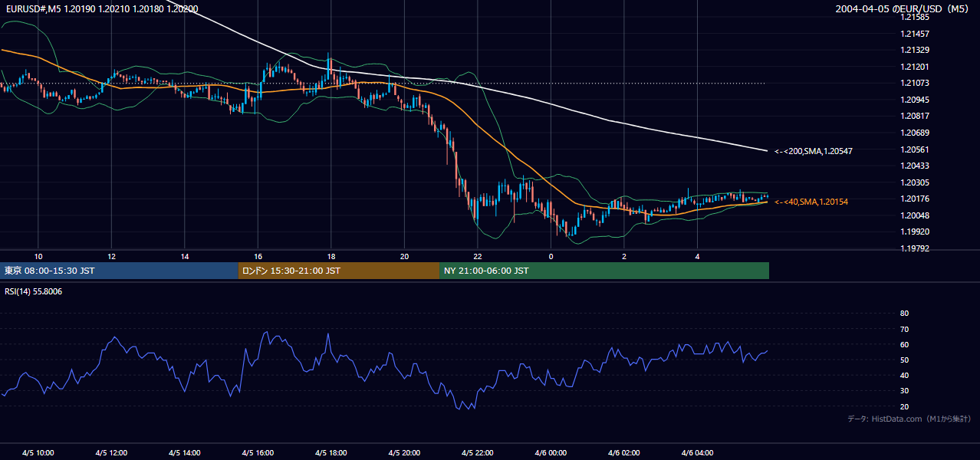
Task: Click the 4/6 04:00 date axis label
Action: click(x=697, y=453)
